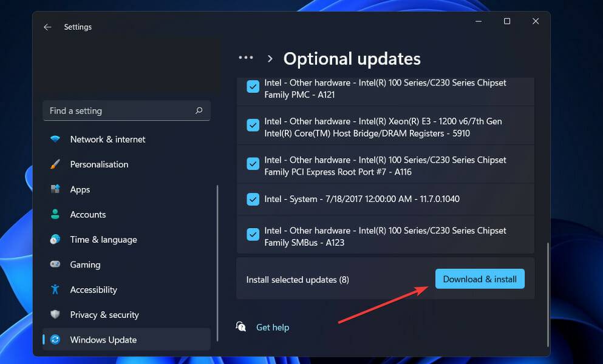
Task: Open Accounts via its person icon
Action: point(55,214)
